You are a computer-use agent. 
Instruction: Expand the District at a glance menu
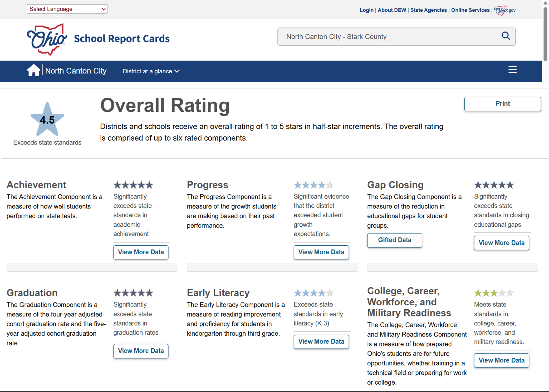tap(151, 71)
